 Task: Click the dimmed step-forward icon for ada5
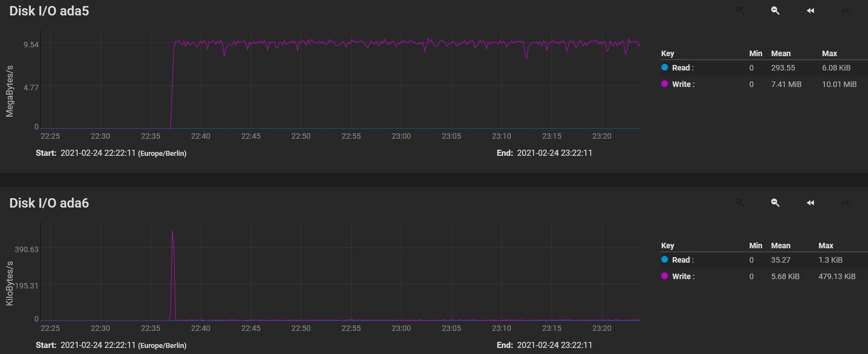tap(845, 10)
